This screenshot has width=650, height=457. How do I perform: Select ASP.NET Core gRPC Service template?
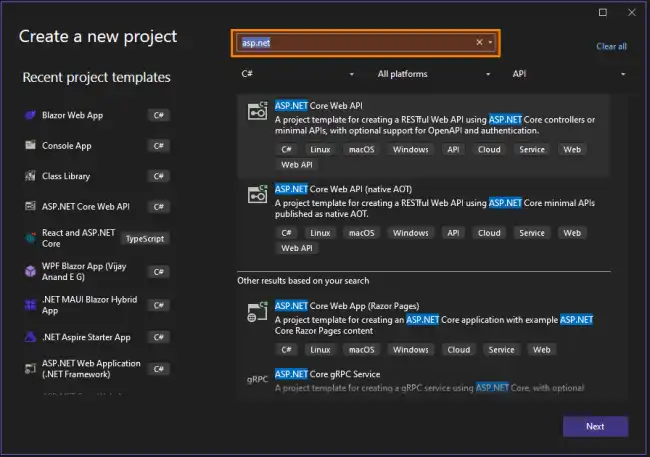click(423, 382)
